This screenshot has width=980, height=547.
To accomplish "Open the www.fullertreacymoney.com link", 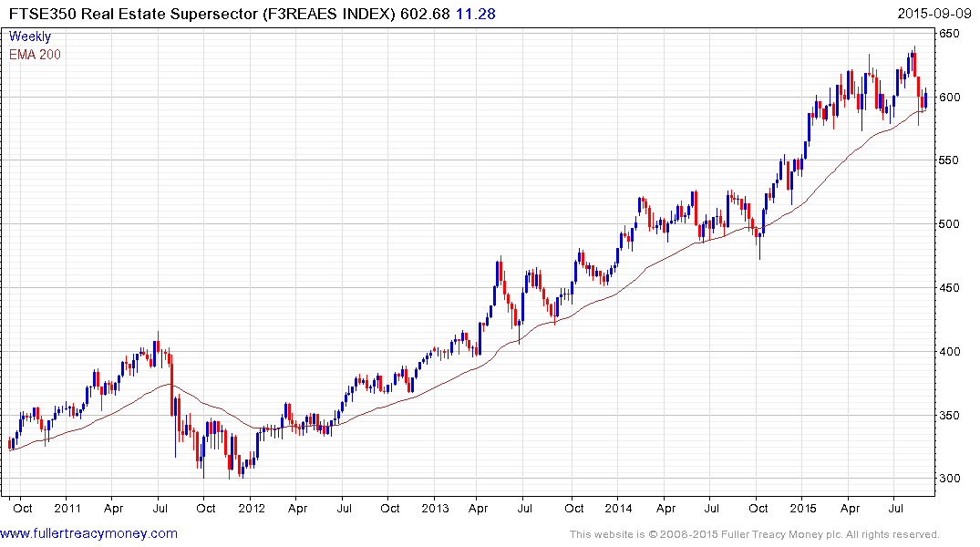I will coord(88,534).
